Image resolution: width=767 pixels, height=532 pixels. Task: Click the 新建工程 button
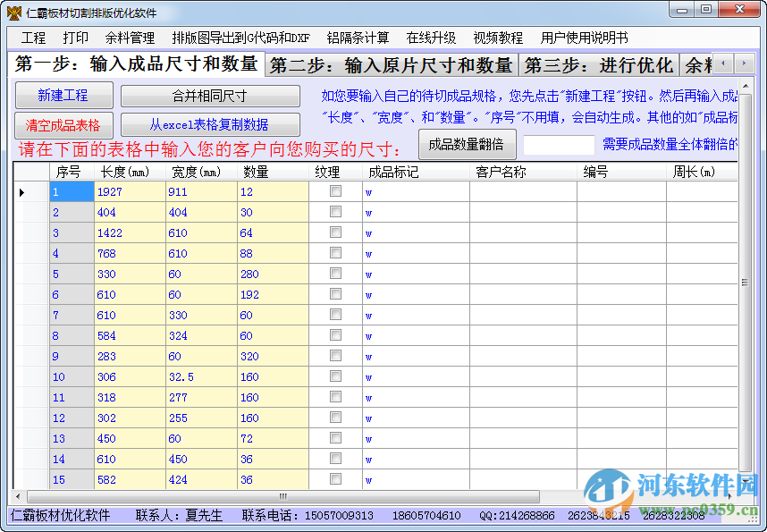(63, 95)
